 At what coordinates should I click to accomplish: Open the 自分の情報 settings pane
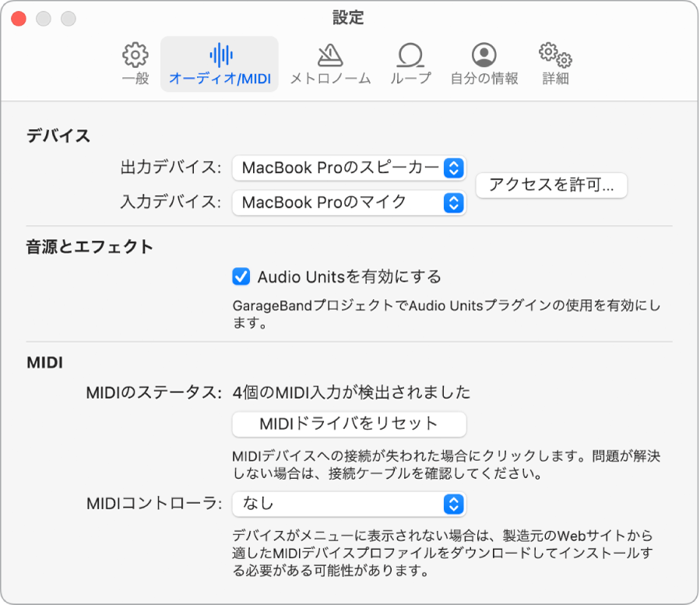pyautogui.click(x=484, y=64)
